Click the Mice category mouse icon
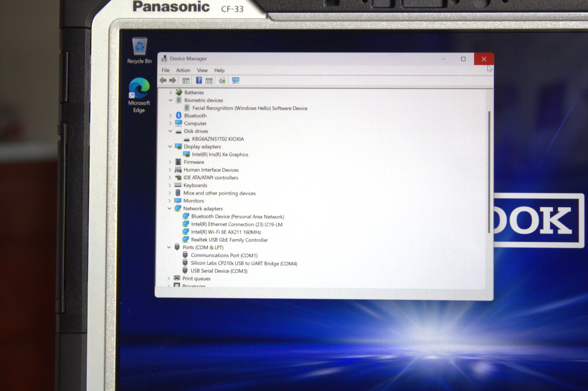Viewport: 588px width, 391px height. pyautogui.click(x=178, y=193)
